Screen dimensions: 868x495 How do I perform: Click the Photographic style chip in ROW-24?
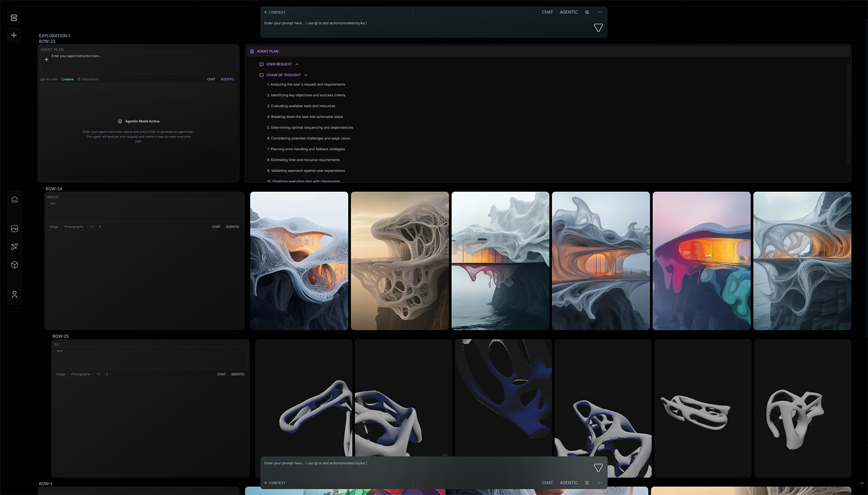[x=74, y=227]
